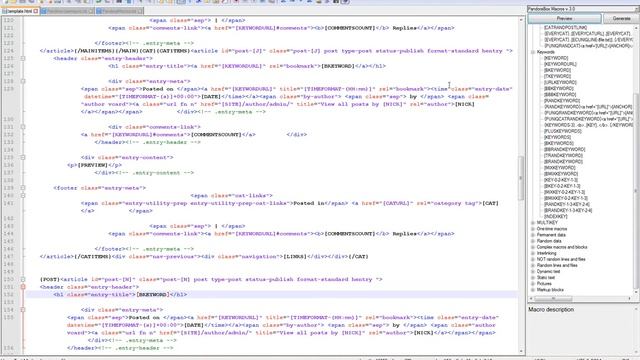Click [COMMENTSCOUNT] on line 132
Image resolution: width=640 pixels, height=360 pixels.
click(x=216, y=135)
